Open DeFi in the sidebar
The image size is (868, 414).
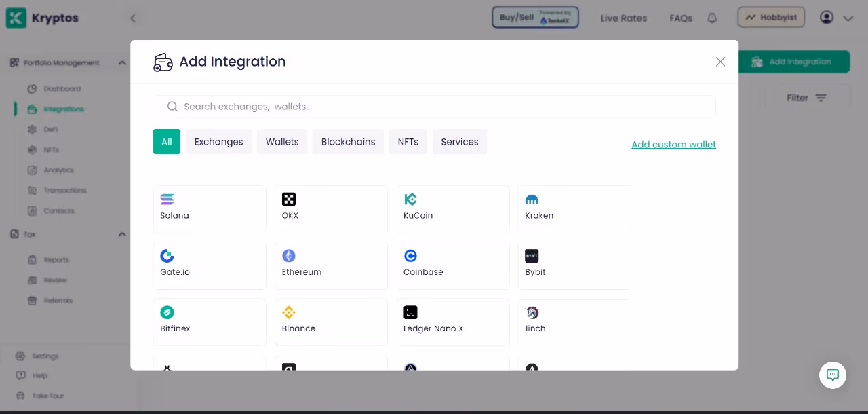43,130
